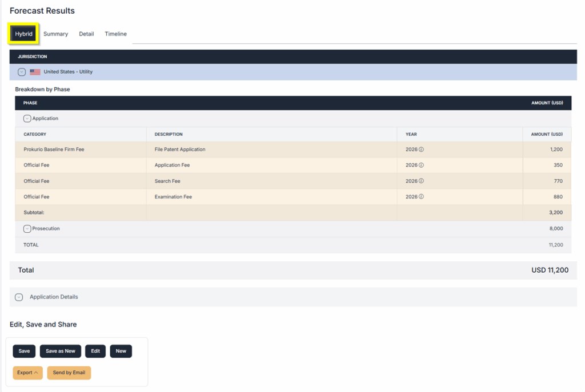The height and width of the screenshot is (392, 585).
Task: Expand the Application Details section
Action: click(19, 297)
